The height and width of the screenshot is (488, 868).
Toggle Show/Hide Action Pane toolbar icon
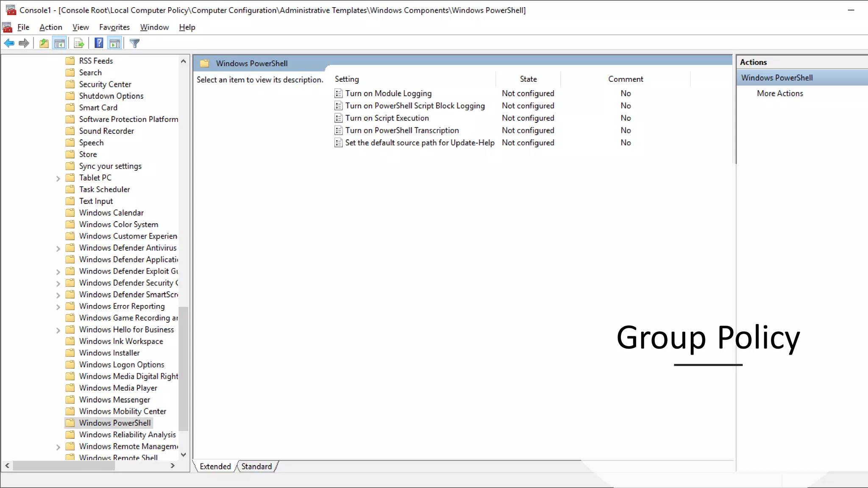(115, 43)
